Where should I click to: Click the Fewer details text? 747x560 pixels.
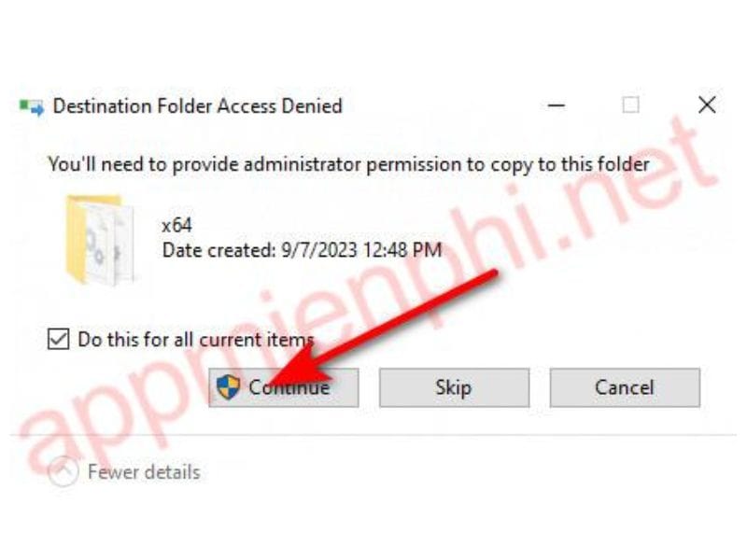pos(144,472)
